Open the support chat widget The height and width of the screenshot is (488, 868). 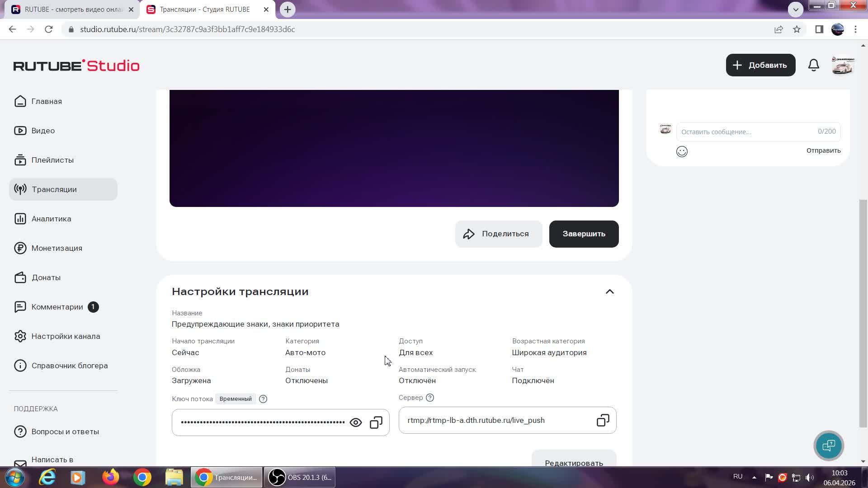click(x=828, y=446)
